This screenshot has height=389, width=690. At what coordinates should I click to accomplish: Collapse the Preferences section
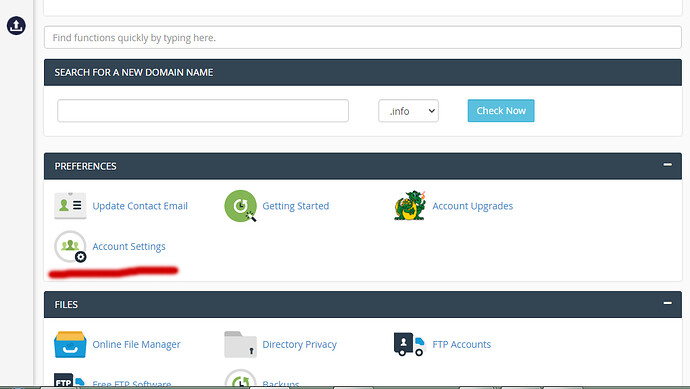pyautogui.click(x=668, y=165)
